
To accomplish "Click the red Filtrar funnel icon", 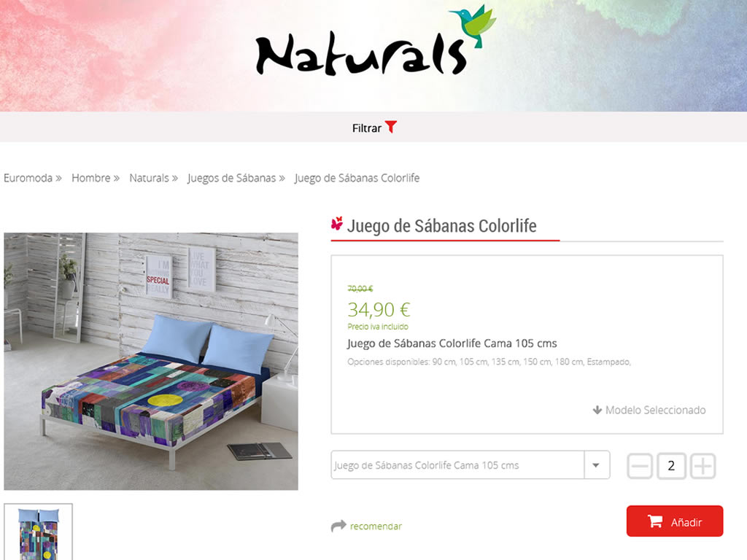I will click(391, 127).
